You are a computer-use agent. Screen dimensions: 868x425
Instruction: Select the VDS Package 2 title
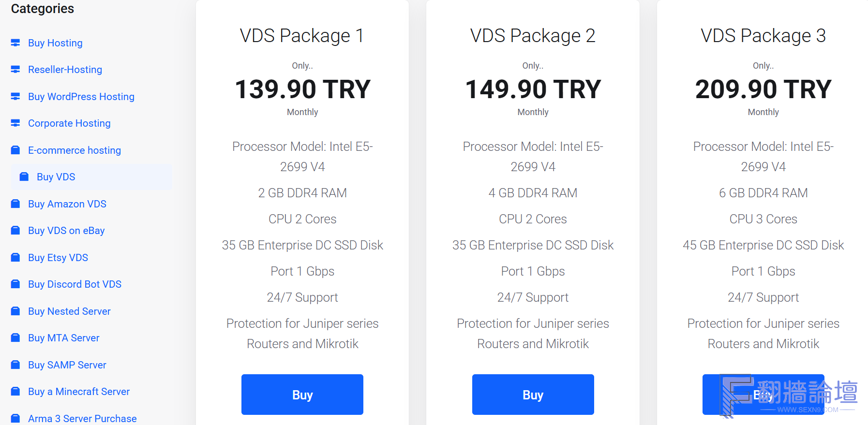[x=533, y=36]
